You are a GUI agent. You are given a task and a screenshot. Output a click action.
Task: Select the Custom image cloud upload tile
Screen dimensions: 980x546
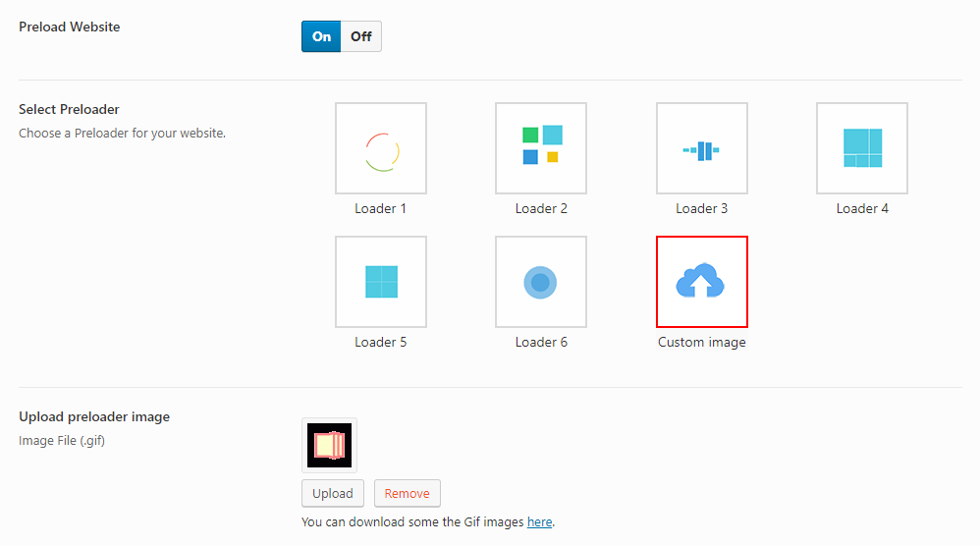701,282
